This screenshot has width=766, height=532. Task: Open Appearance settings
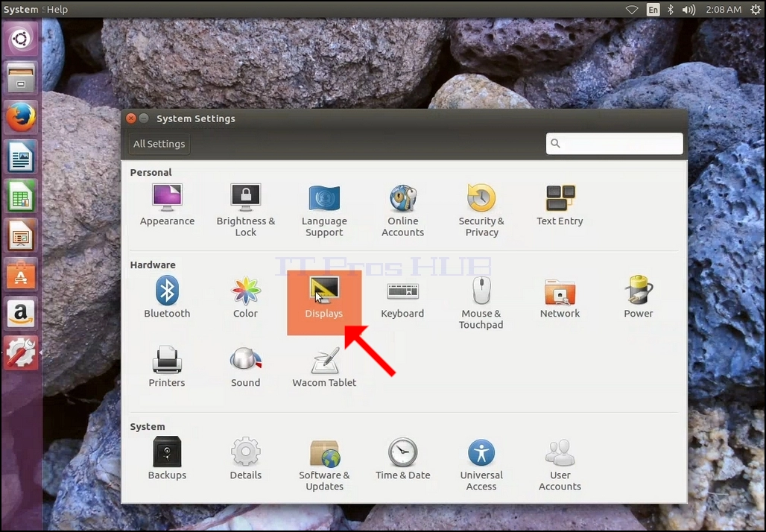pos(167,205)
